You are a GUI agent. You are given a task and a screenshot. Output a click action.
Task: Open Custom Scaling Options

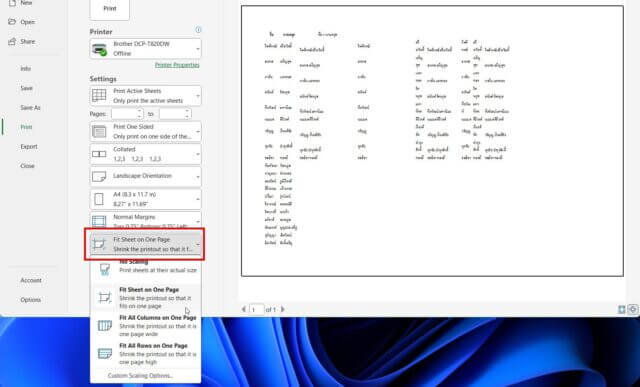140,376
